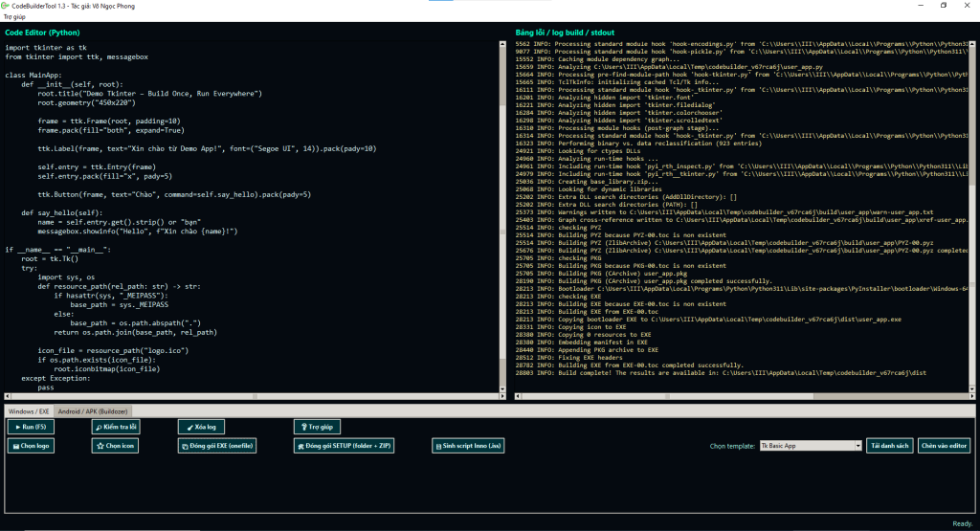
Task: Click Chèn vào editor button
Action: pos(944,446)
